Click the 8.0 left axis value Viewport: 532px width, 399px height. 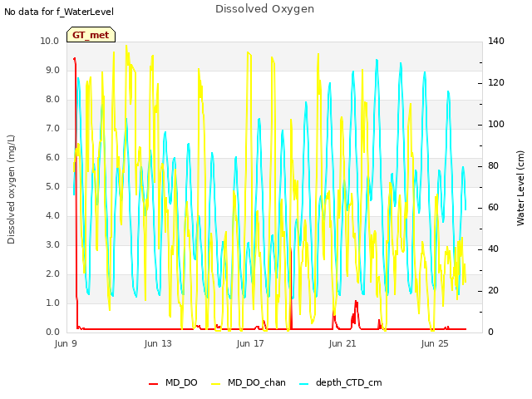pyautogui.click(x=52, y=100)
